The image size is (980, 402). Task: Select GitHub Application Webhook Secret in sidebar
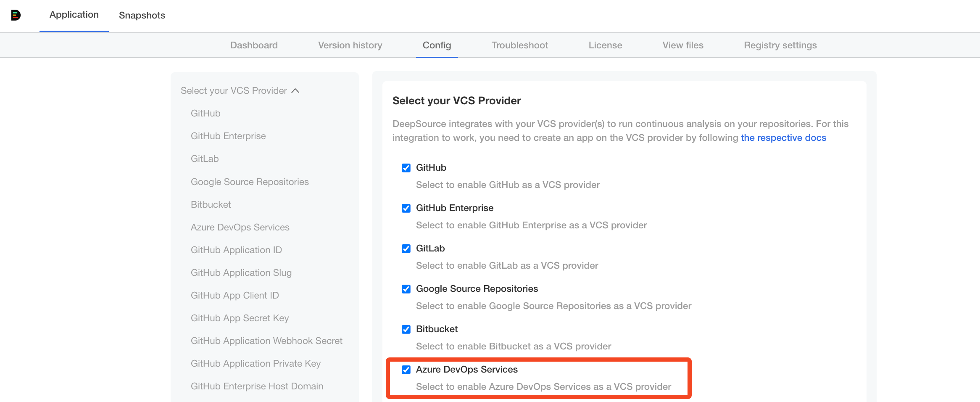(266, 341)
